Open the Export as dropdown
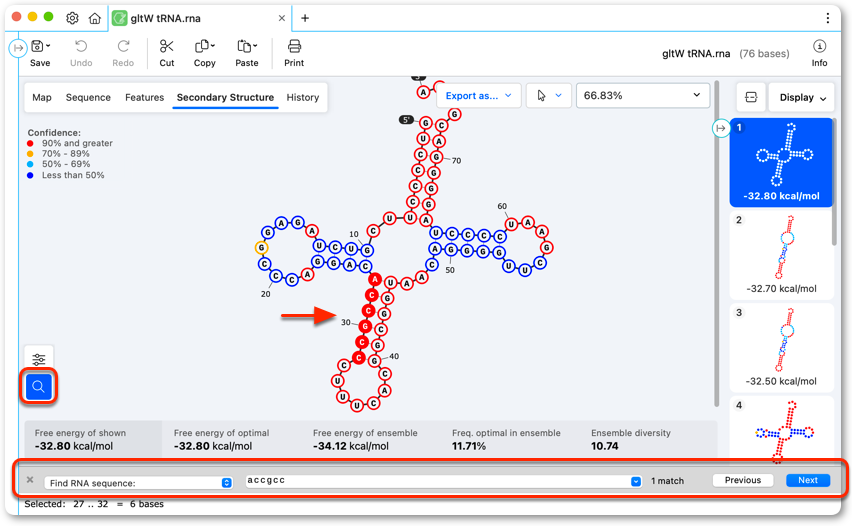The image size is (852, 526). pos(479,96)
